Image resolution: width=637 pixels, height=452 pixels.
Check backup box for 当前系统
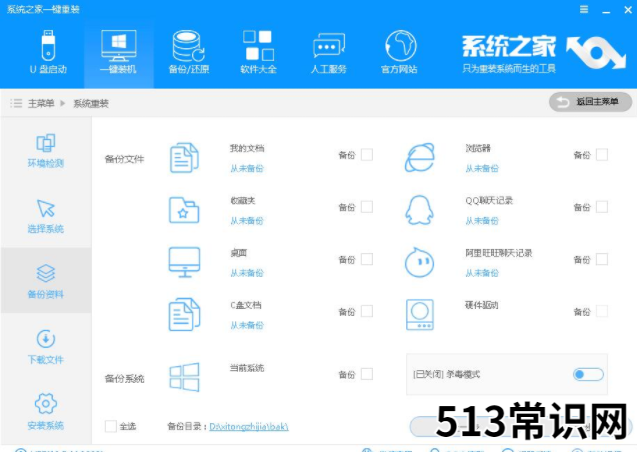(x=367, y=374)
